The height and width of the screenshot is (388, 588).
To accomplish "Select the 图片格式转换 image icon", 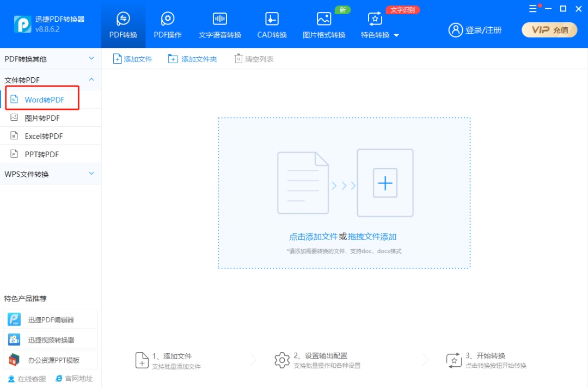I will tap(324, 19).
